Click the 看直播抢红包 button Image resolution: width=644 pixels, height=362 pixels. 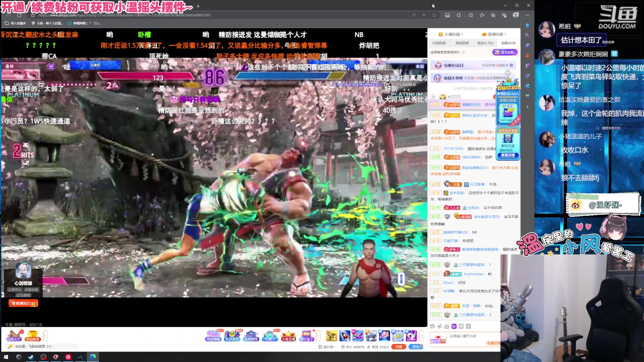(23, 303)
